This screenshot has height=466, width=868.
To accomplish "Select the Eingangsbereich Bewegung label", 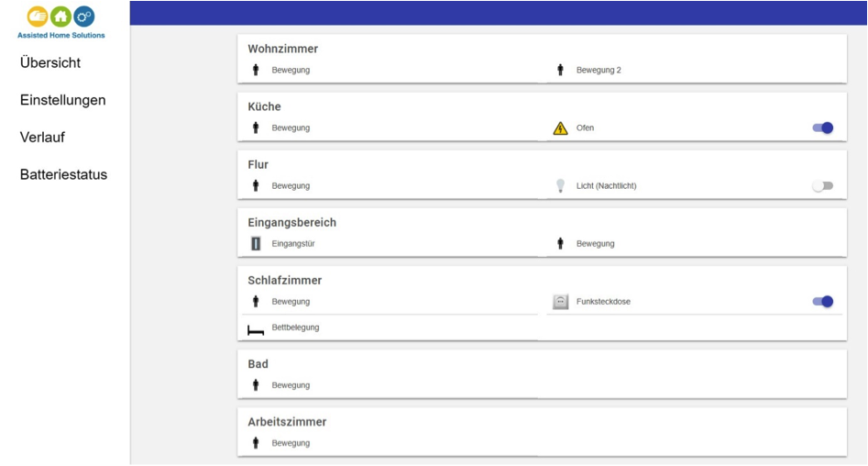I will pos(595,243).
